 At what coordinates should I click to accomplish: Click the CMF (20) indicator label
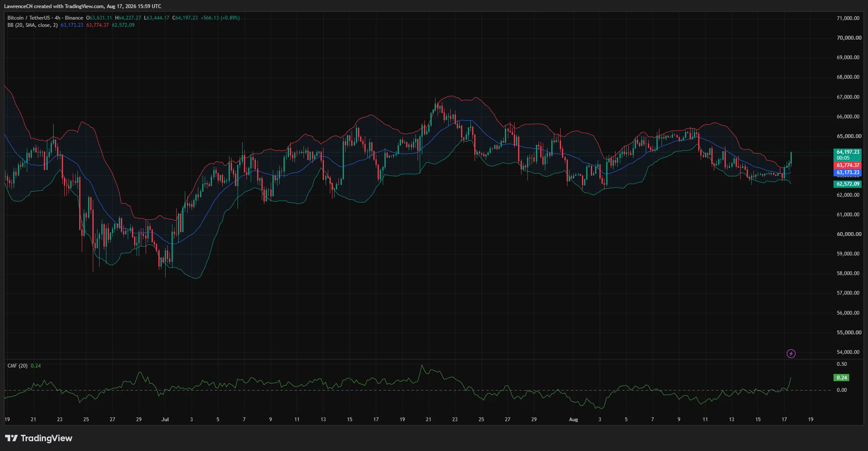click(x=17, y=366)
